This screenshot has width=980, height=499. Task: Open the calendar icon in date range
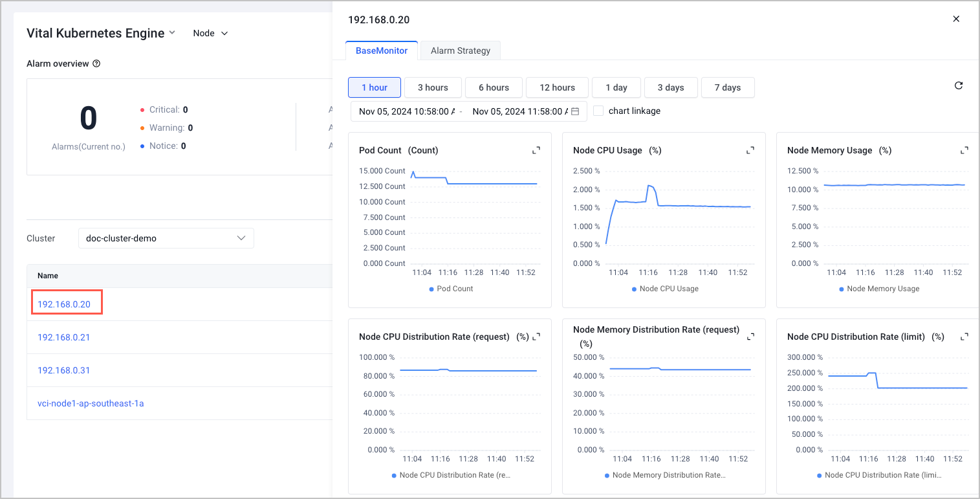[x=575, y=111]
